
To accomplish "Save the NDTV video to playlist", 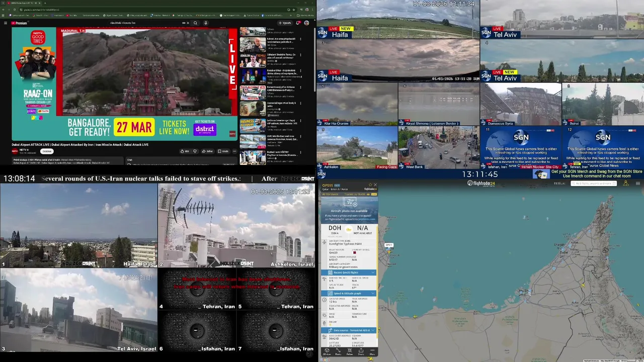I will 223,151.
